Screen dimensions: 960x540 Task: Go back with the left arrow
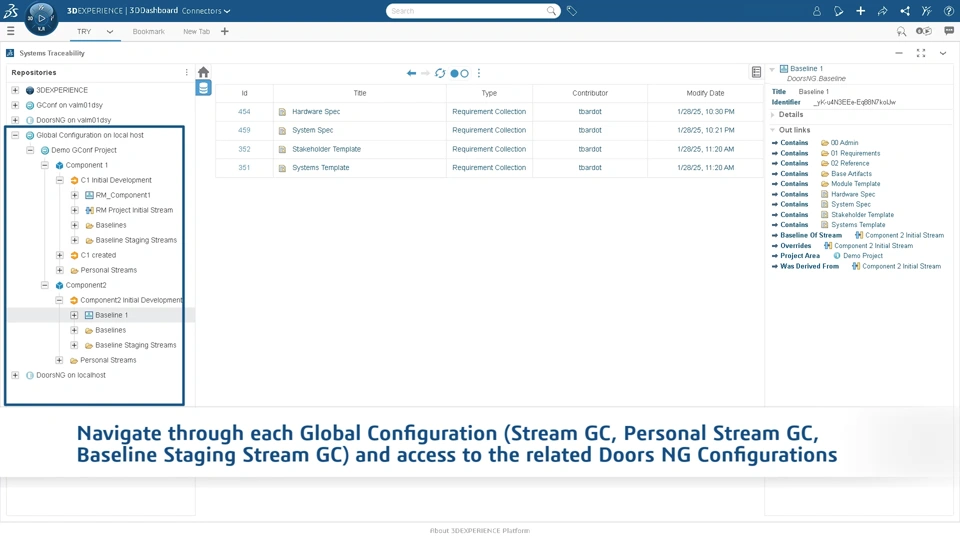tap(411, 73)
